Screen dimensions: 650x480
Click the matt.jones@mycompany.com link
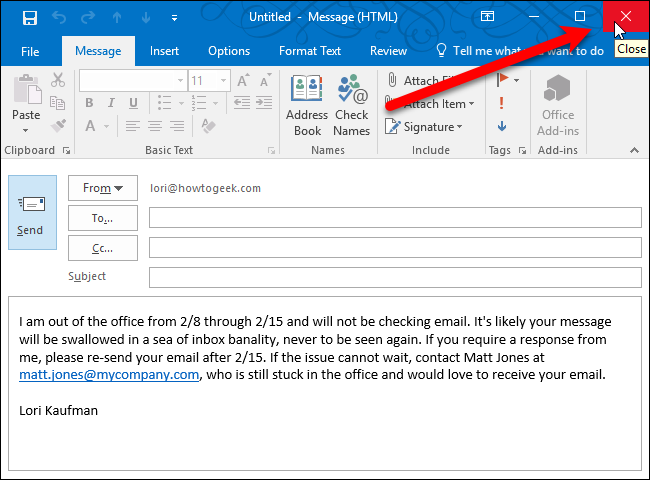pos(109,375)
